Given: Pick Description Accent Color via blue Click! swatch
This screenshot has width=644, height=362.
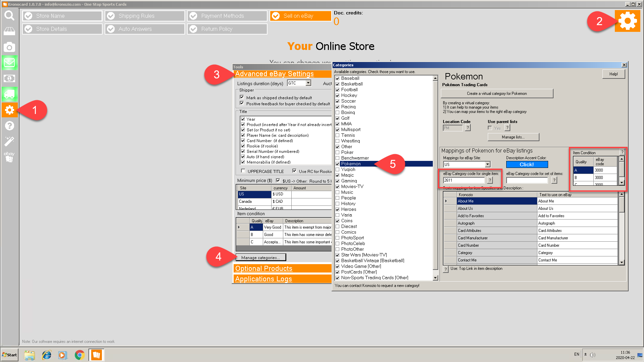Looking at the screenshot, I should 527,164.
